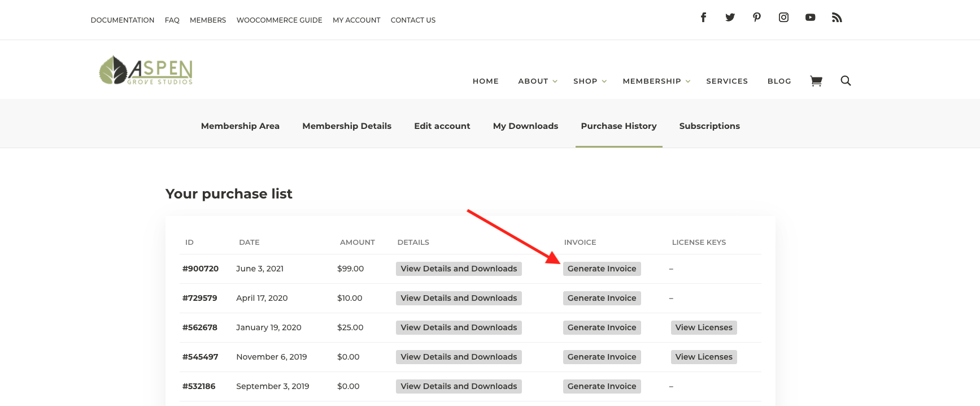
Task: Click the date November 6, 2019
Action: pyautogui.click(x=272, y=357)
